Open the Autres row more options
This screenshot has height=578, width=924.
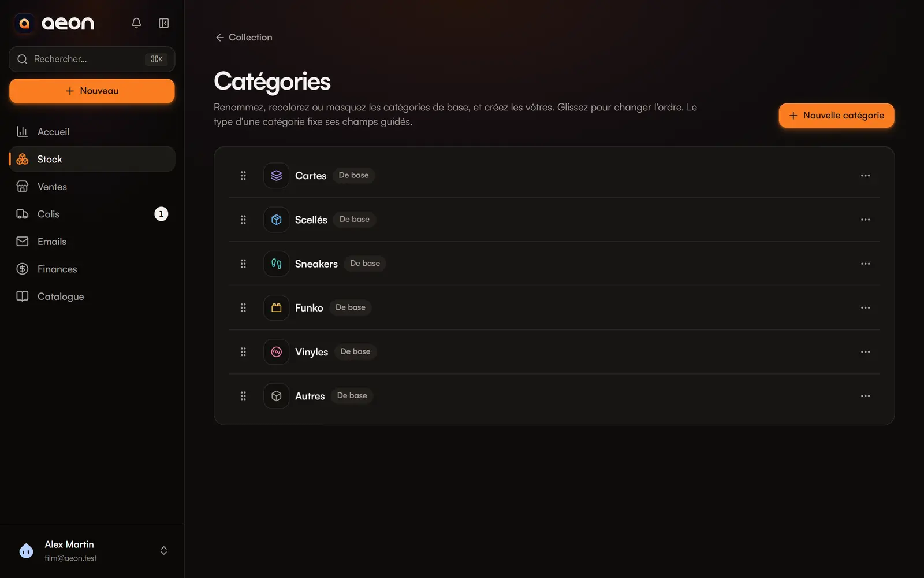[x=865, y=396]
